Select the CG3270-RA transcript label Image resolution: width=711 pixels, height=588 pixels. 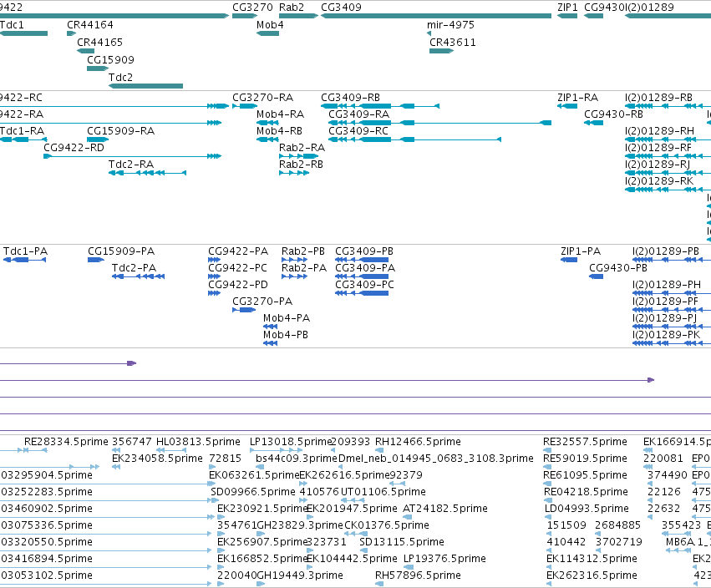pyautogui.click(x=263, y=98)
